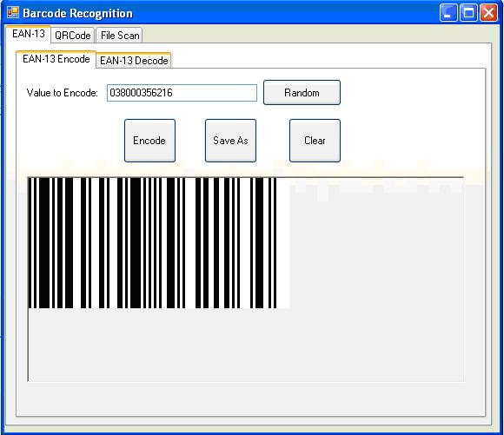Open the QRCode tab

73,36
